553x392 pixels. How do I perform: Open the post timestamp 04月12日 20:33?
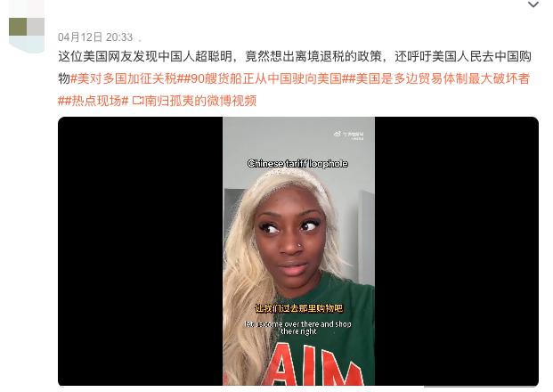(x=95, y=37)
